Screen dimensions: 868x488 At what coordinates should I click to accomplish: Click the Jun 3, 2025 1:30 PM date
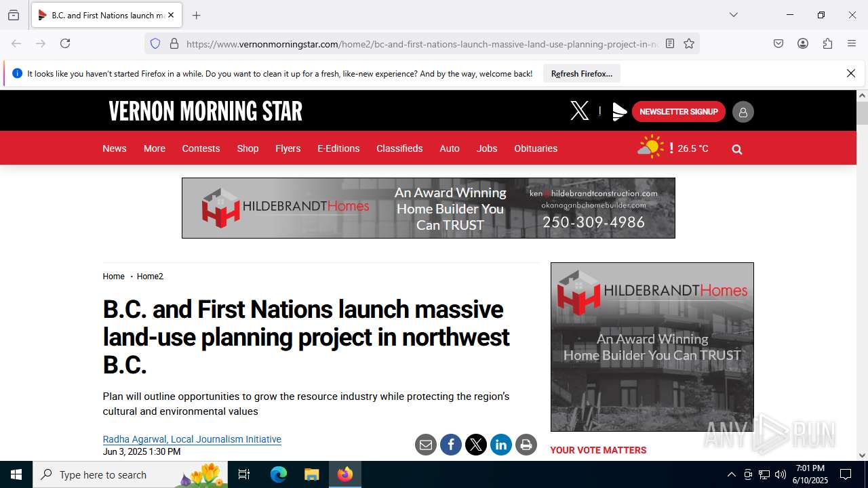[x=142, y=452]
